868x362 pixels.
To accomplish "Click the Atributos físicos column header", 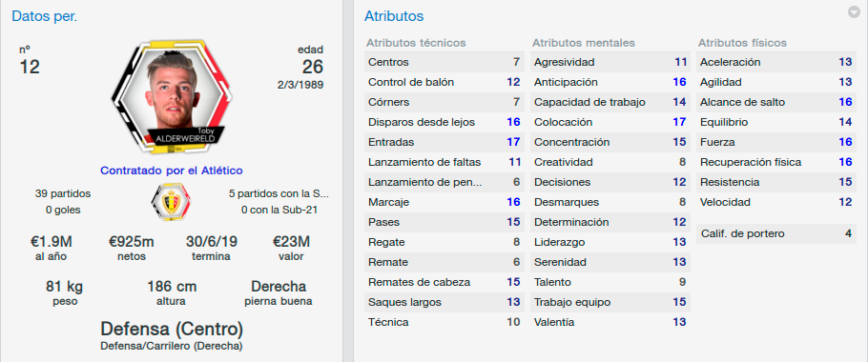I will coord(742,43).
